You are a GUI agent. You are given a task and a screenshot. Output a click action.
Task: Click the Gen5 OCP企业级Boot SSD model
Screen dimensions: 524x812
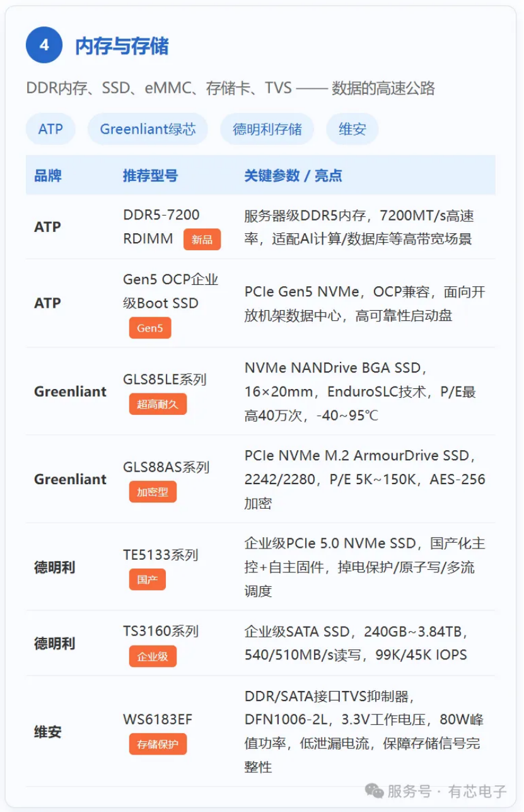pyautogui.click(x=171, y=291)
